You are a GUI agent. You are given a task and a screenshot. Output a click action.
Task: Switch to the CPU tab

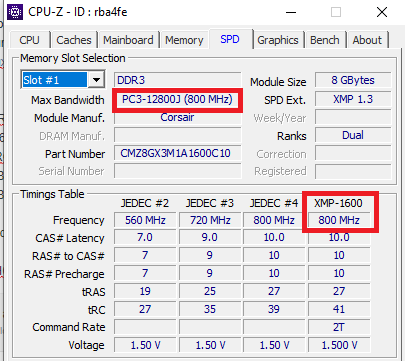click(29, 40)
